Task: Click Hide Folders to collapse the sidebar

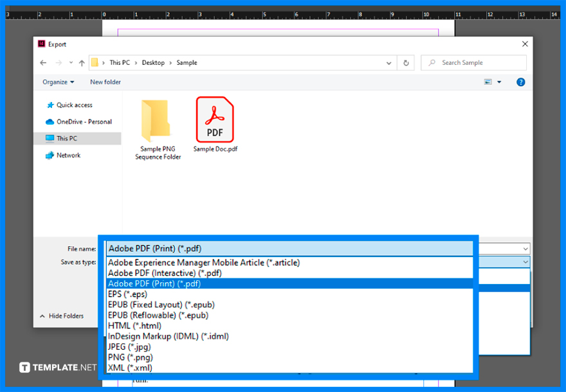Action: point(66,316)
